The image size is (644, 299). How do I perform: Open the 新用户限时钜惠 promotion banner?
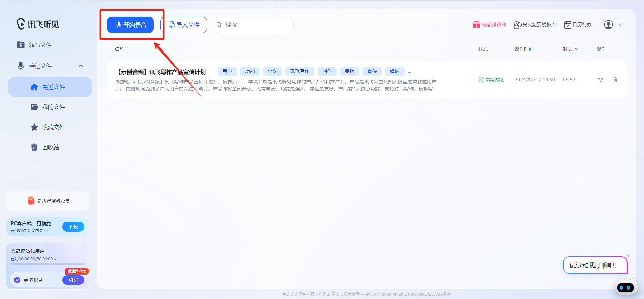coord(48,201)
